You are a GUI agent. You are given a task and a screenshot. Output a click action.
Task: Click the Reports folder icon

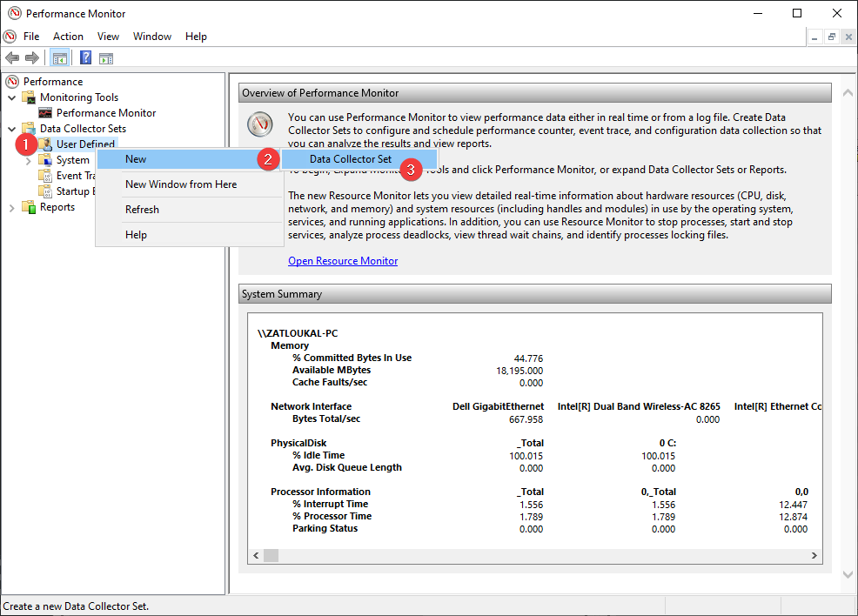coord(30,207)
